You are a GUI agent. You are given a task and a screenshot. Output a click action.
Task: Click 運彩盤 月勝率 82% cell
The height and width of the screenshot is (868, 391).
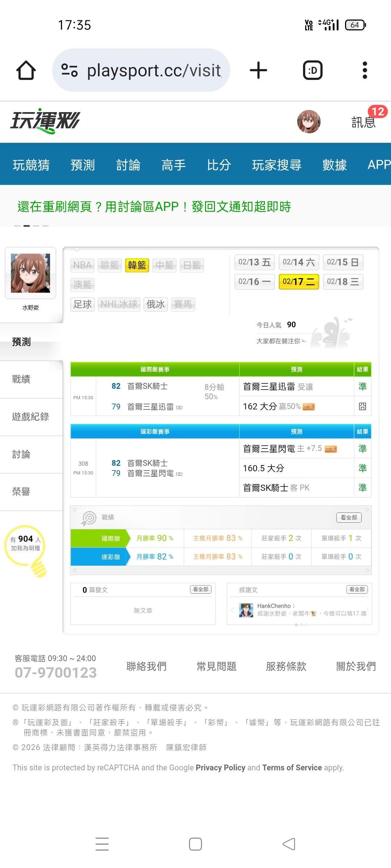(155, 557)
